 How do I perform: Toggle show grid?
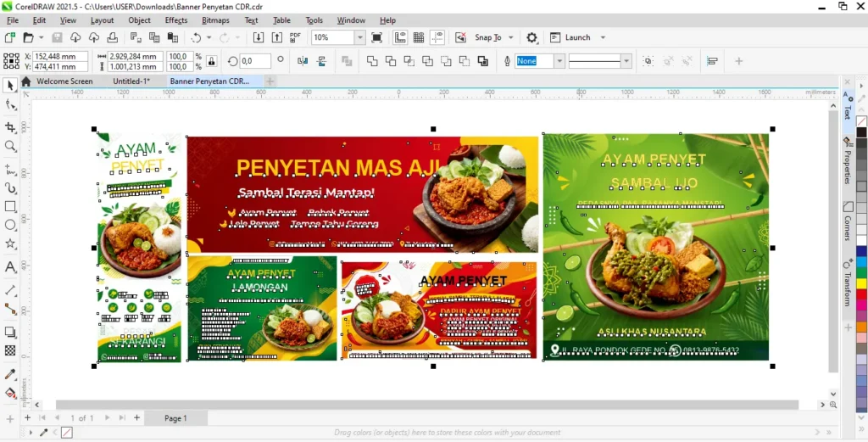419,37
